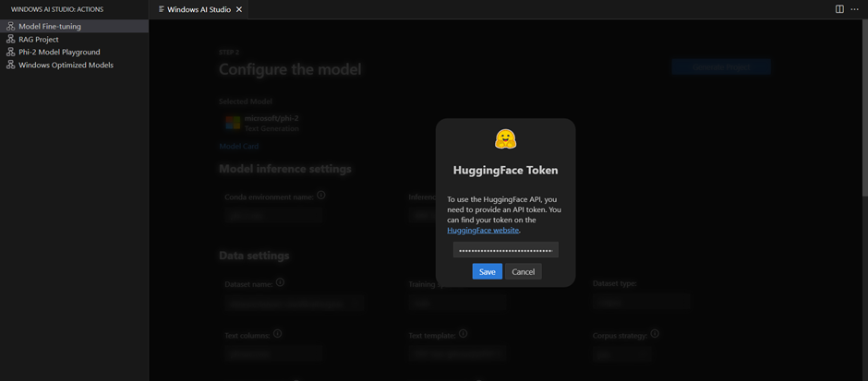Click the info icon next to Text template

(x=464, y=333)
